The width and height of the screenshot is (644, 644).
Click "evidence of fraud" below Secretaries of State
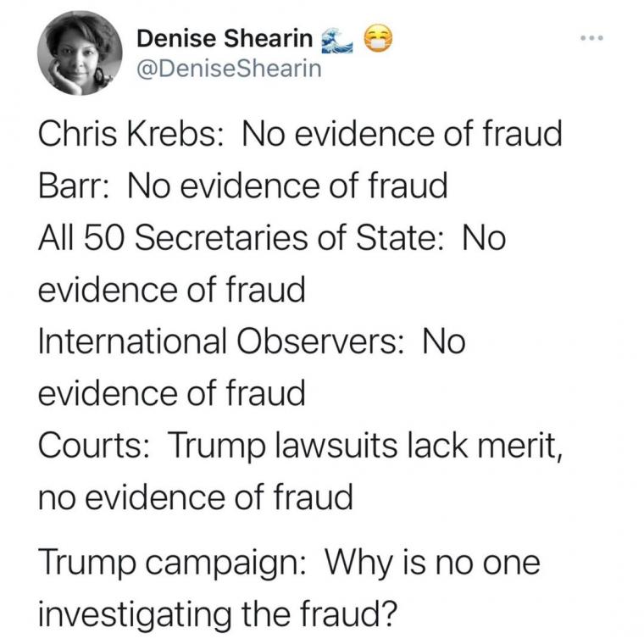(172, 291)
